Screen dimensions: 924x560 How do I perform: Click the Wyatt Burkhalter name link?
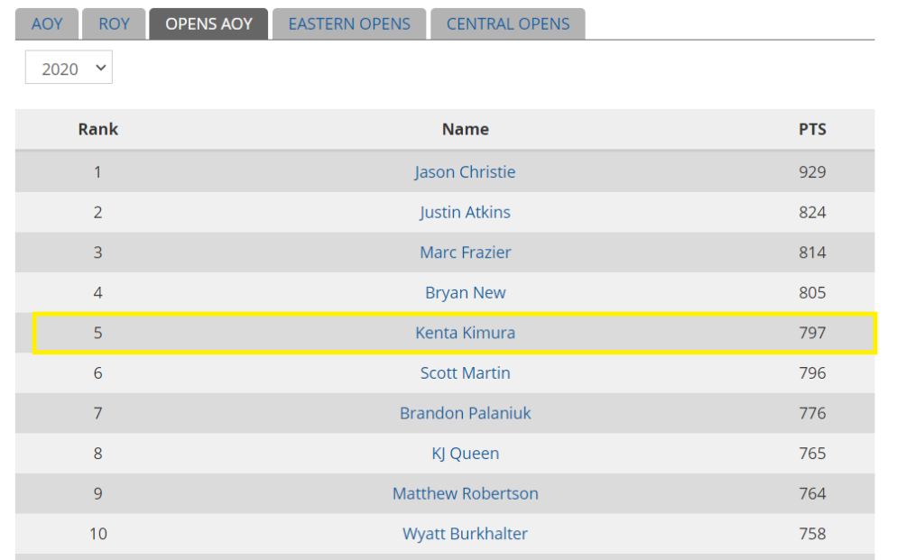tap(465, 534)
